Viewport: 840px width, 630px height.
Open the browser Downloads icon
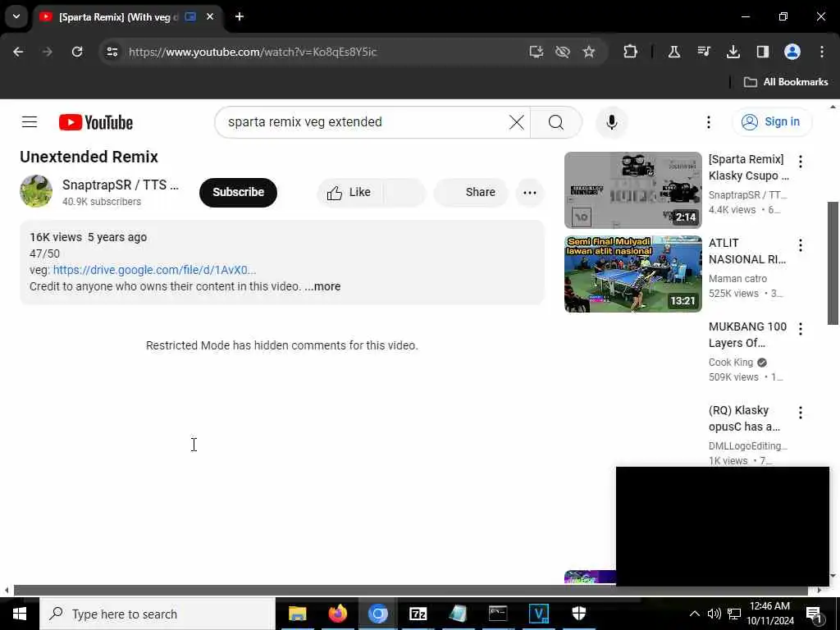[733, 52]
